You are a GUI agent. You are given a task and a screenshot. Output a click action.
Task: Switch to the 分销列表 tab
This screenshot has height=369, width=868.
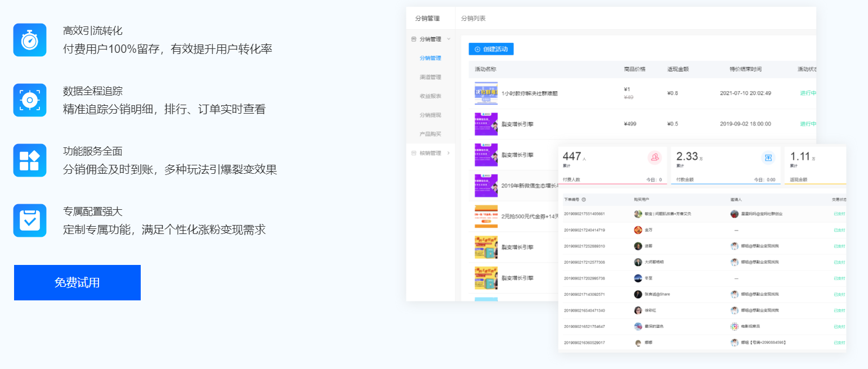(x=475, y=18)
